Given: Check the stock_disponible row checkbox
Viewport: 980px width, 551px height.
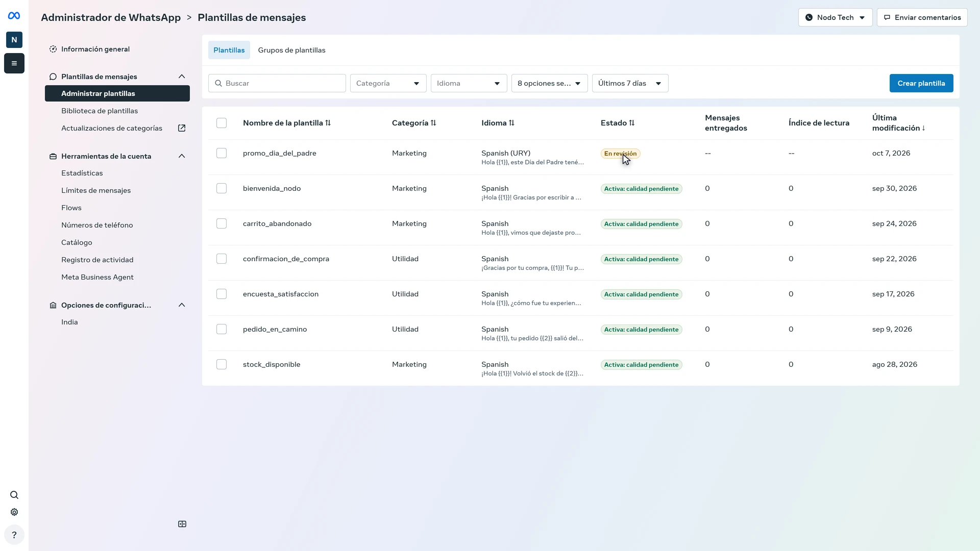Looking at the screenshot, I should pos(222,364).
